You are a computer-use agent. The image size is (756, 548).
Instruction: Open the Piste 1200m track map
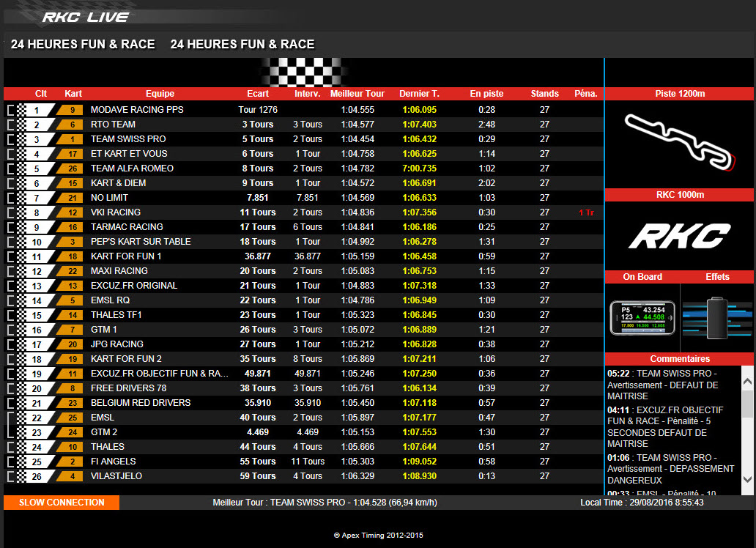coord(680,142)
